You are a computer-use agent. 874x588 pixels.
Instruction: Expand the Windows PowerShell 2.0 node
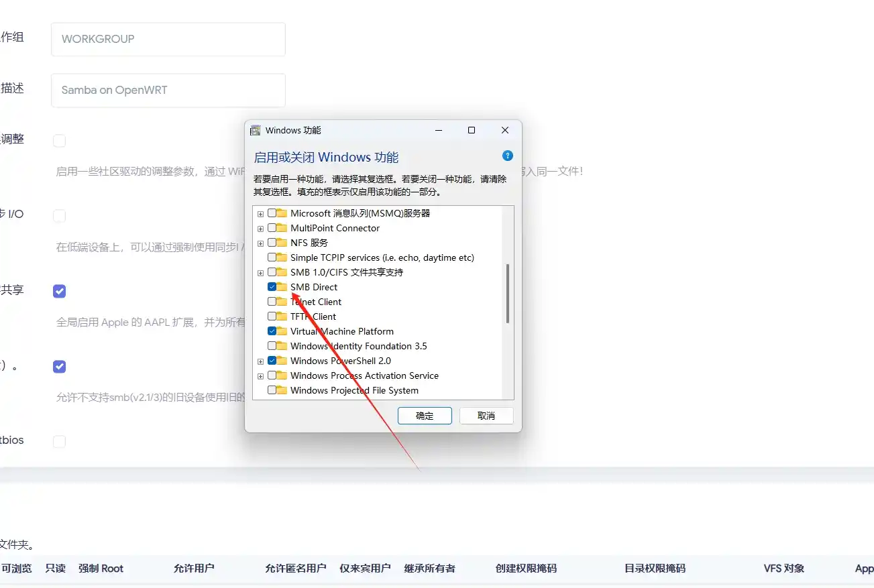260,361
